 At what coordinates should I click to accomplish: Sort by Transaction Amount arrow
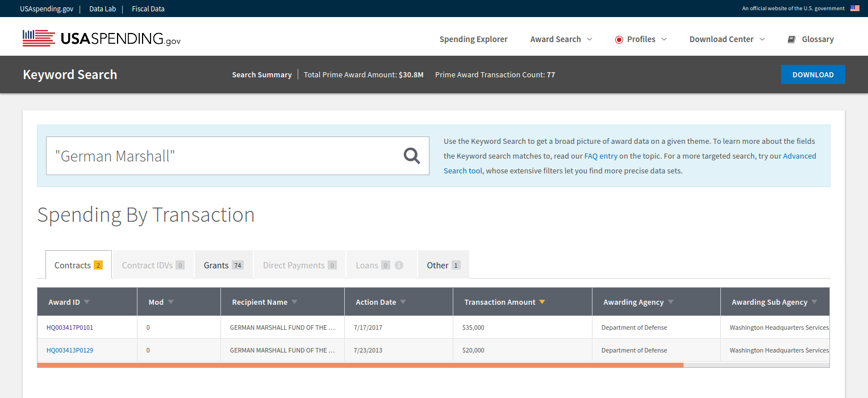[542, 302]
